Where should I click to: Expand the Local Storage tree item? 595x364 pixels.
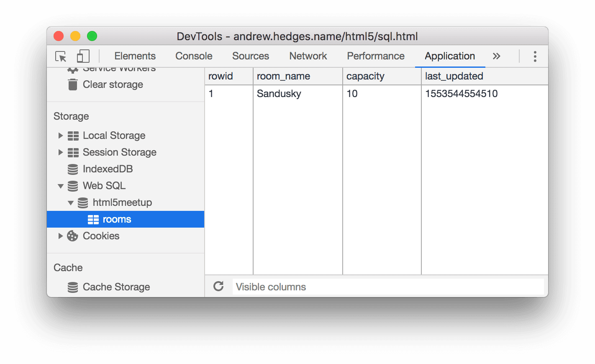(x=60, y=136)
